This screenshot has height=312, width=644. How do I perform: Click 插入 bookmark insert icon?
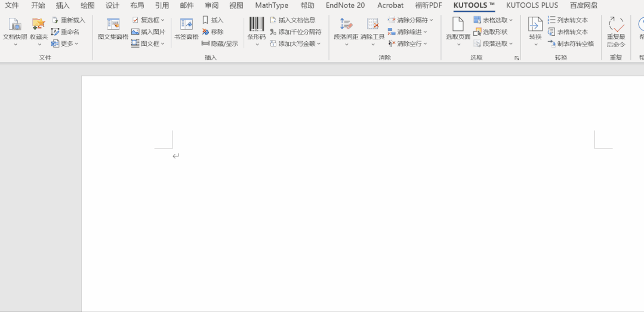pos(205,20)
